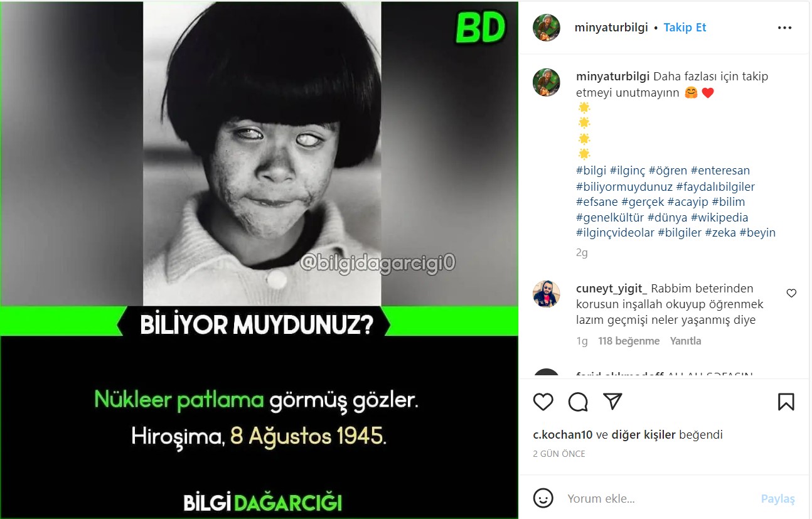Image resolution: width=812 pixels, height=519 pixels.
Task: Save post using bookmark icon
Action: pyautogui.click(x=786, y=402)
